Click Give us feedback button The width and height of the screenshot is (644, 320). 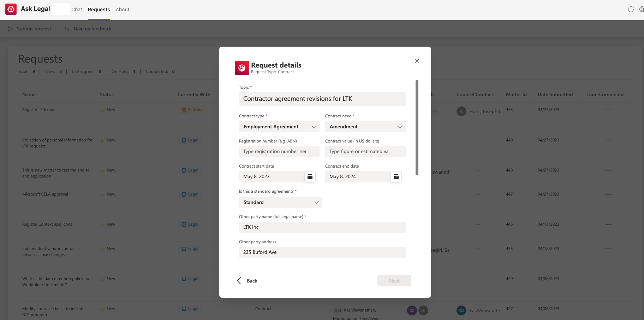[x=89, y=29]
